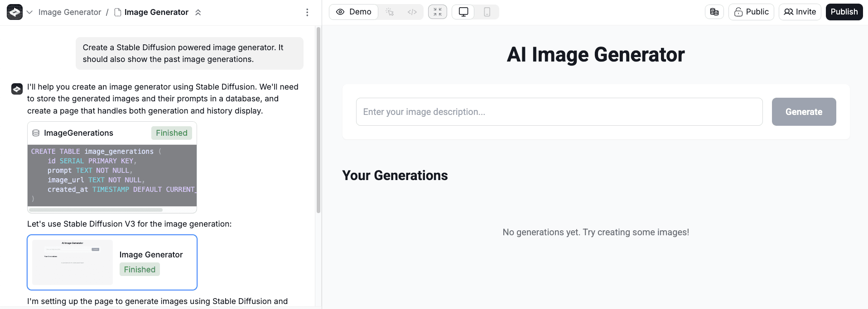
Task: Click the chat panel vertical scrollbar
Action: pyautogui.click(x=318, y=120)
